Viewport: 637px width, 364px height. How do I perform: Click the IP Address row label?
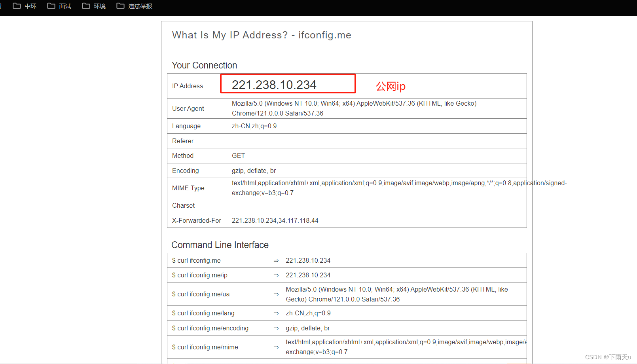tap(188, 86)
